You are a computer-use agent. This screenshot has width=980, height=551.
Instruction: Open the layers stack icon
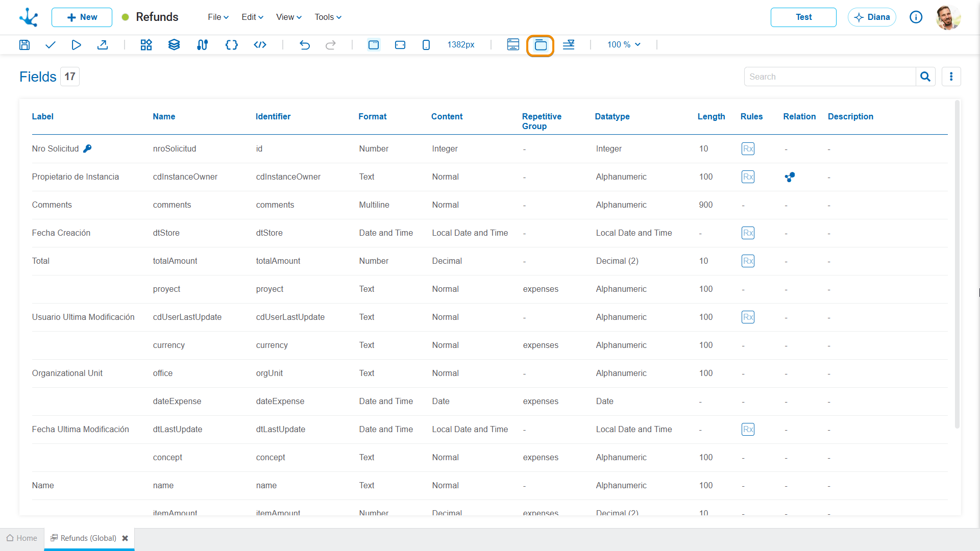[174, 45]
